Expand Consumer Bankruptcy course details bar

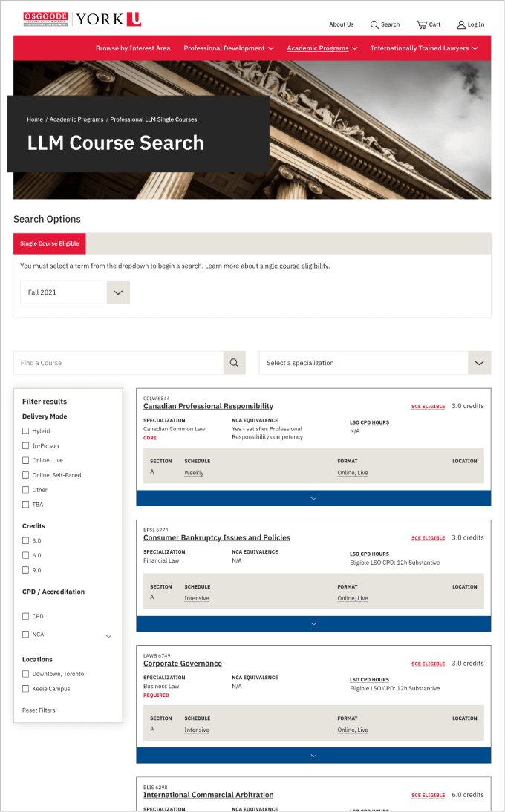313,624
